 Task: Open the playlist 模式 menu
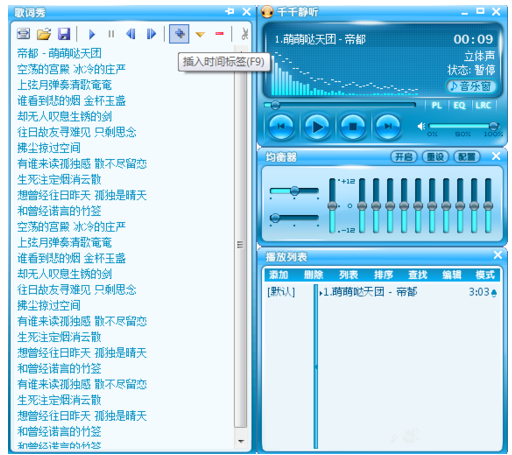(485, 275)
